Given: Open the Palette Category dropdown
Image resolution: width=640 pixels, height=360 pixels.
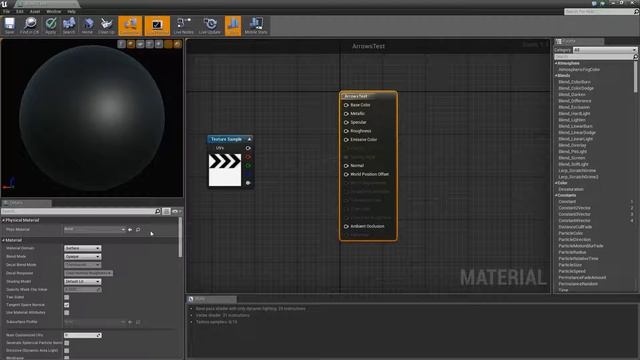Looking at the screenshot, I should coord(605,50).
